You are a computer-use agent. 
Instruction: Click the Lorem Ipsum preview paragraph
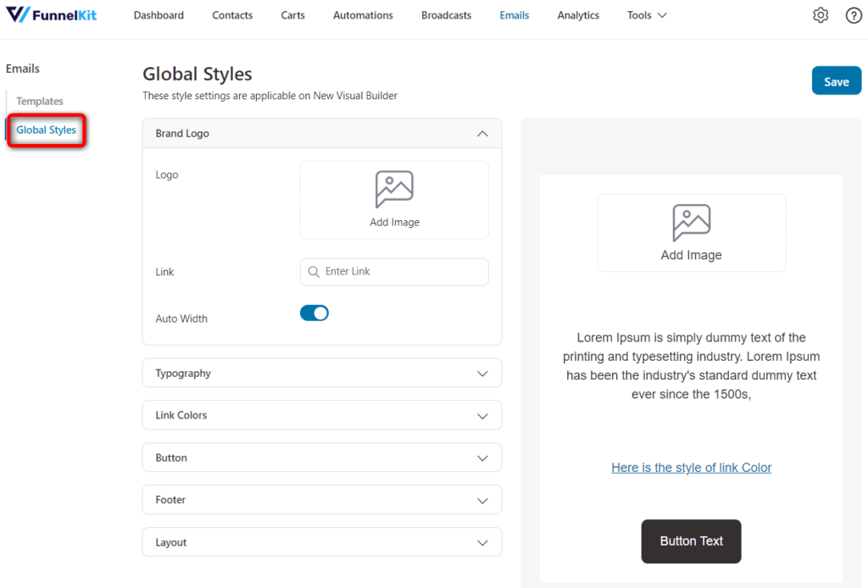pyautogui.click(x=691, y=366)
